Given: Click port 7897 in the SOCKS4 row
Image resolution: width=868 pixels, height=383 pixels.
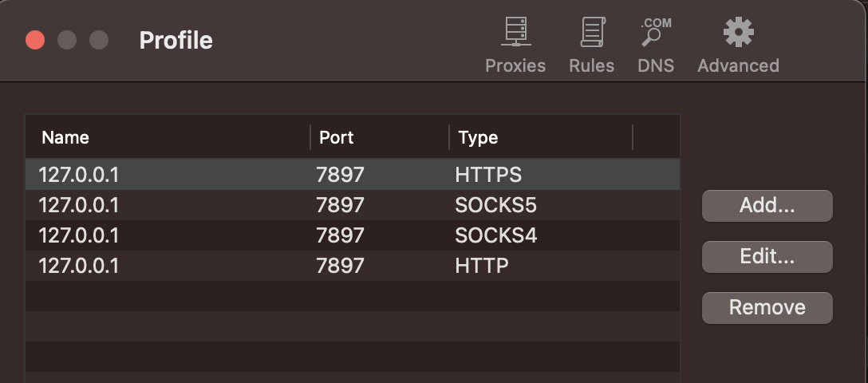Looking at the screenshot, I should pos(340,235).
